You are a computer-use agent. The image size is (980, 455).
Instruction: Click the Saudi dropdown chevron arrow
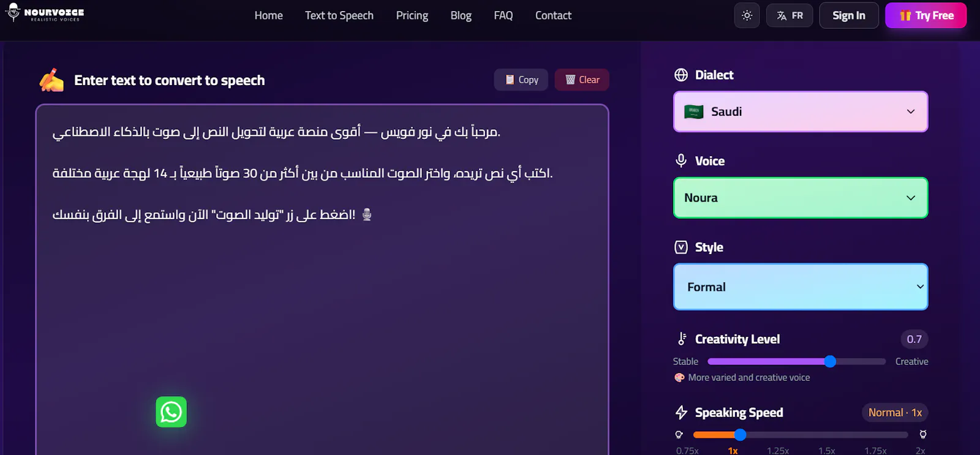click(x=911, y=111)
